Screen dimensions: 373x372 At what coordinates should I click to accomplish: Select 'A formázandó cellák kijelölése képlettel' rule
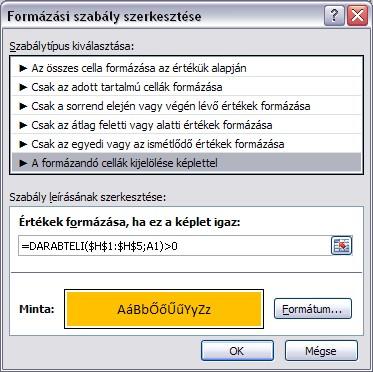click(186, 163)
